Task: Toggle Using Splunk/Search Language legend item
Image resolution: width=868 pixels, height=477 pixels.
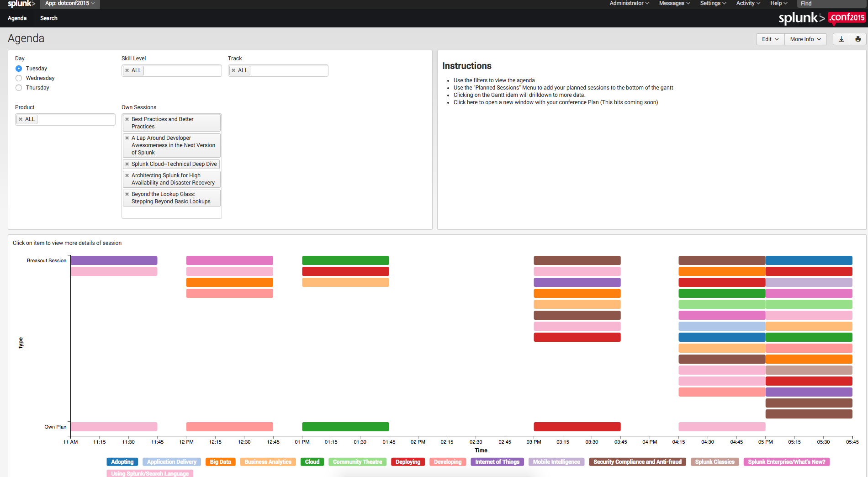Action: click(150, 473)
